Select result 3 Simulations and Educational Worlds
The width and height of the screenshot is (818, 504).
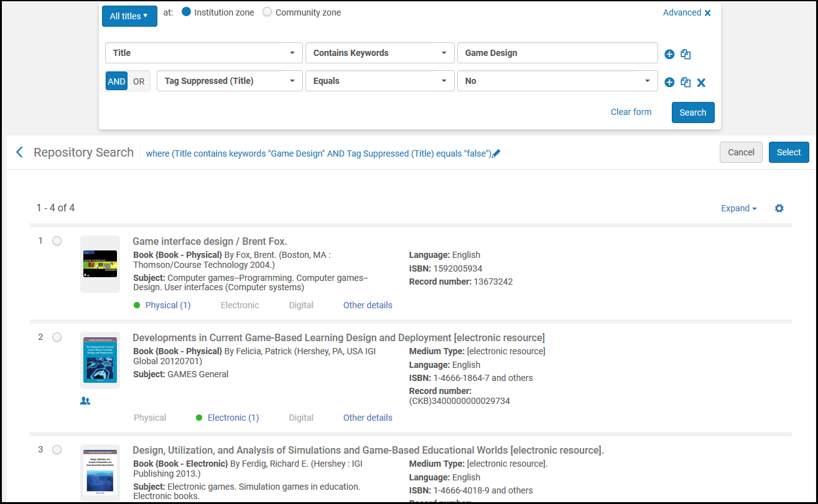57,450
